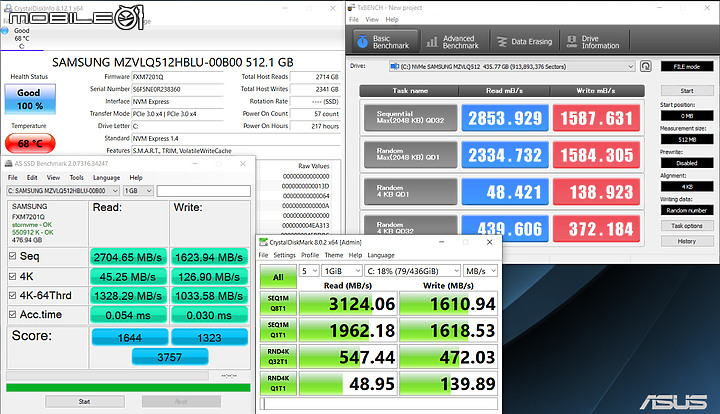Screen dimensions: 720x414
Task: Click AS SSD Start button
Action: [x=84, y=402]
